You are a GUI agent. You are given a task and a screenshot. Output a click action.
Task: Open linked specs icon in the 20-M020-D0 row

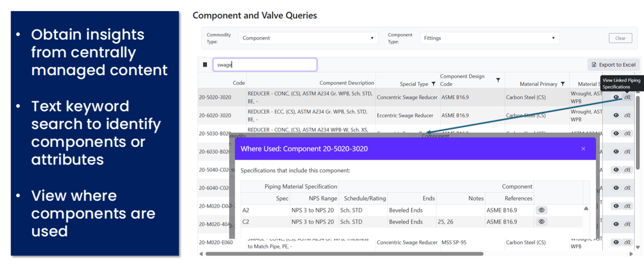point(628,206)
